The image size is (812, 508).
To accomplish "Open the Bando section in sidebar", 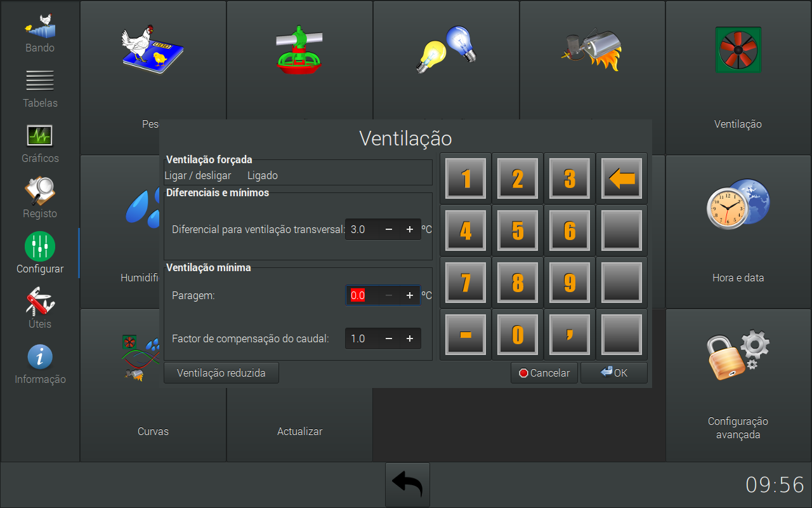I will (40, 34).
